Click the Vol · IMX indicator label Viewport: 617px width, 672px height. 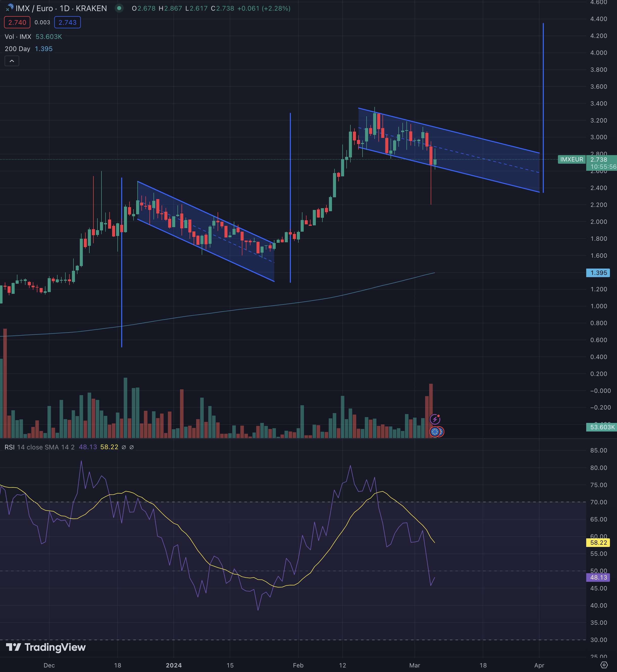point(18,37)
